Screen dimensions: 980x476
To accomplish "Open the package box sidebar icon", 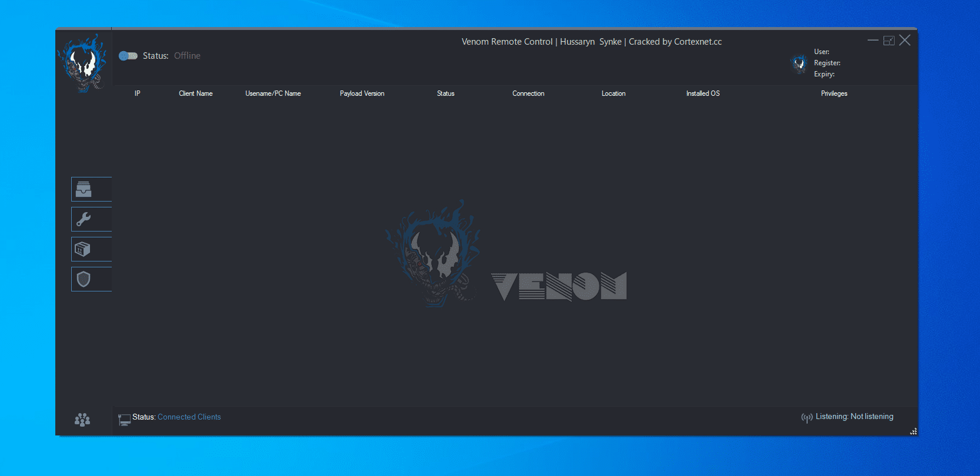I will (x=91, y=249).
